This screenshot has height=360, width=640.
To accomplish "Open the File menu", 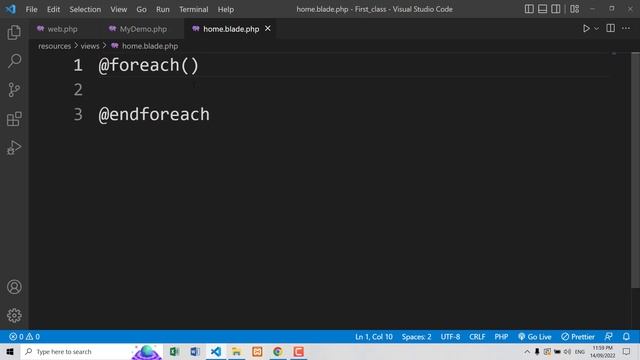I will tap(31, 9).
